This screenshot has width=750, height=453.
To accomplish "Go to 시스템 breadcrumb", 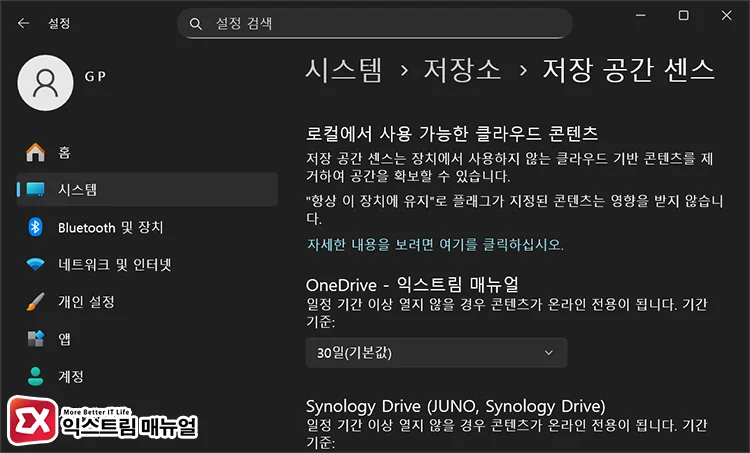I will pos(344,70).
